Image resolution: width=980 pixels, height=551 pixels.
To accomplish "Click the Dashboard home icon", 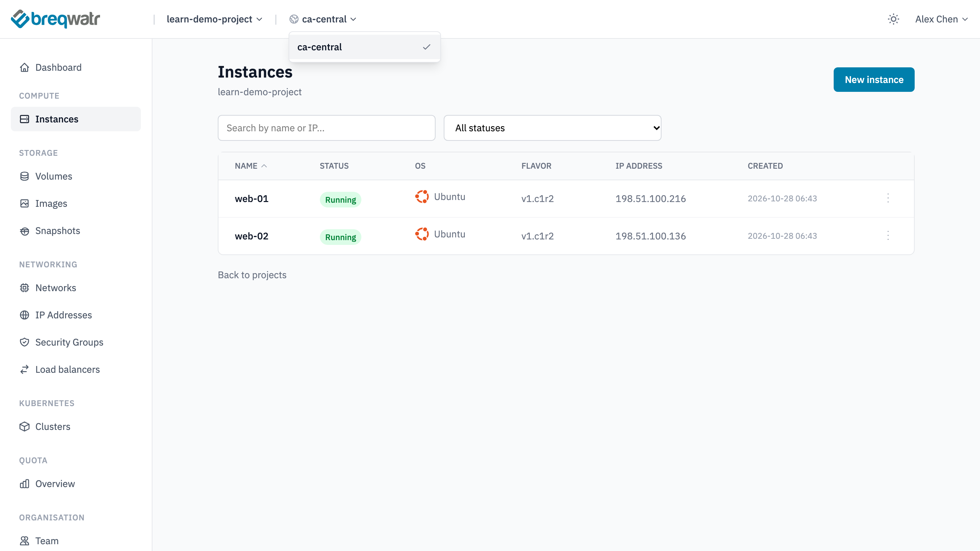I will tap(24, 67).
